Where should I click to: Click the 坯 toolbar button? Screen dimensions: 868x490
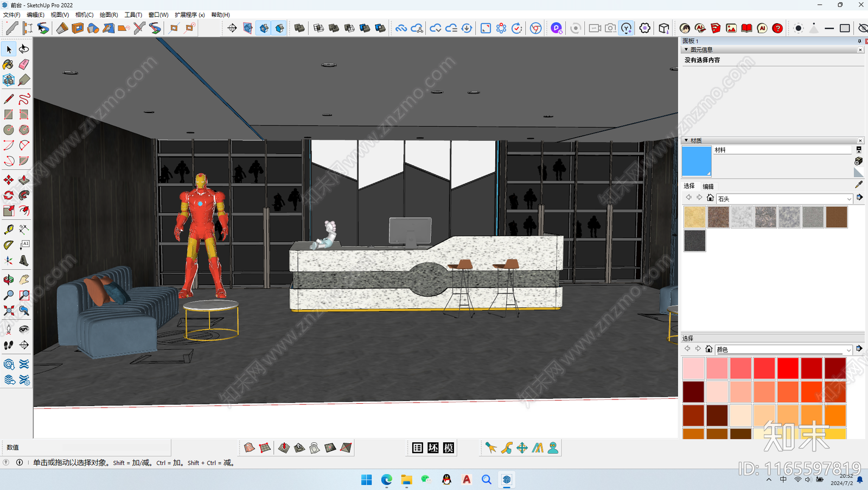(433, 448)
